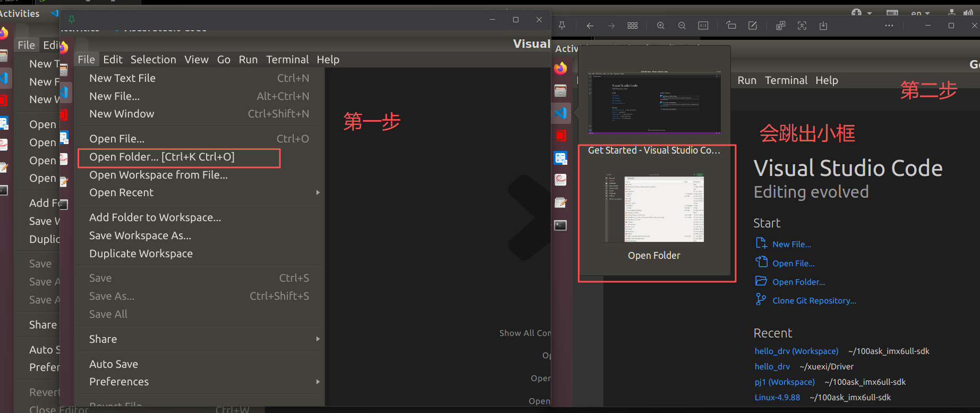The image size is (980, 413).
Task: Open recent hello_drv link with ~/xuexi/Driver path
Action: 772,367
